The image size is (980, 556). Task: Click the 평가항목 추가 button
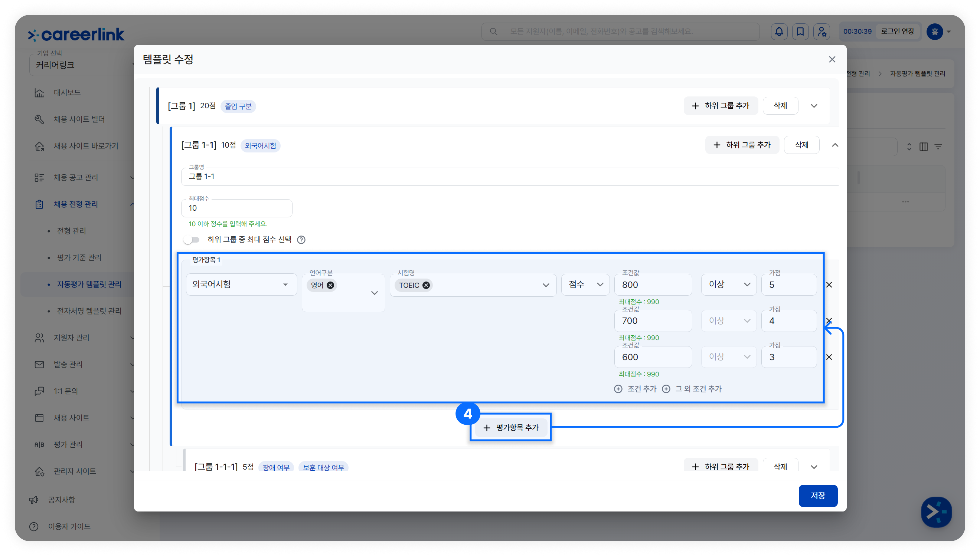click(x=510, y=428)
